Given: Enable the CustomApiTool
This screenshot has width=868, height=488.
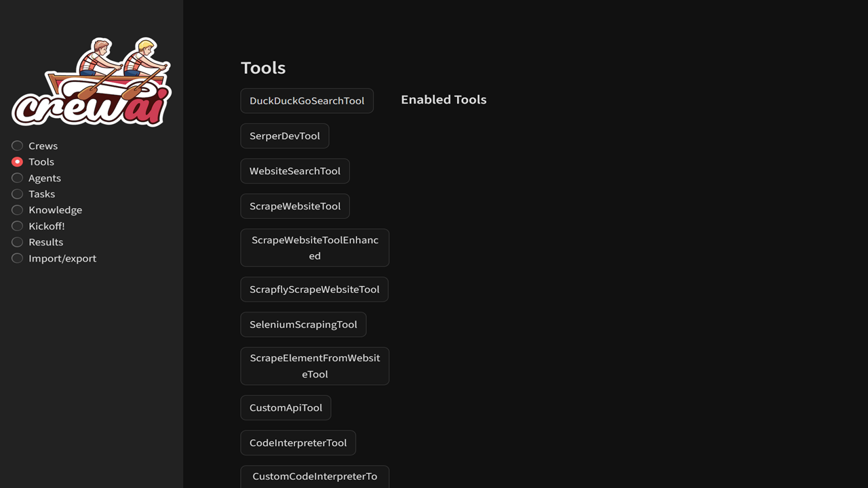Looking at the screenshot, I should pyautogui.click(x=285, y=408).
